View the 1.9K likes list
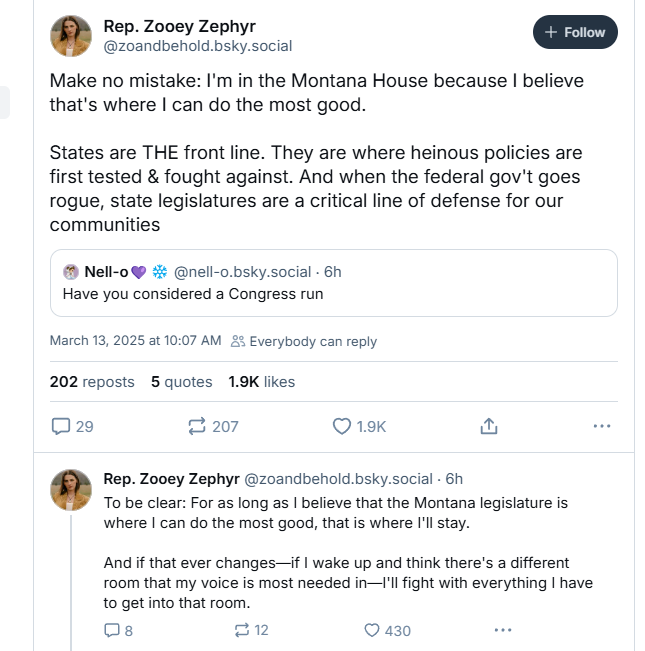 pyautogui.click(x=261, y=381)
